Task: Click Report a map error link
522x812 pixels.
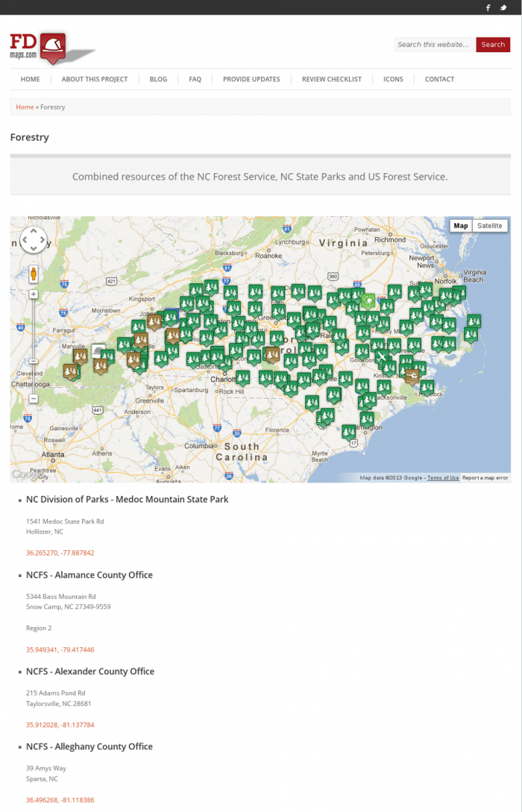Action: coord(485,478)
